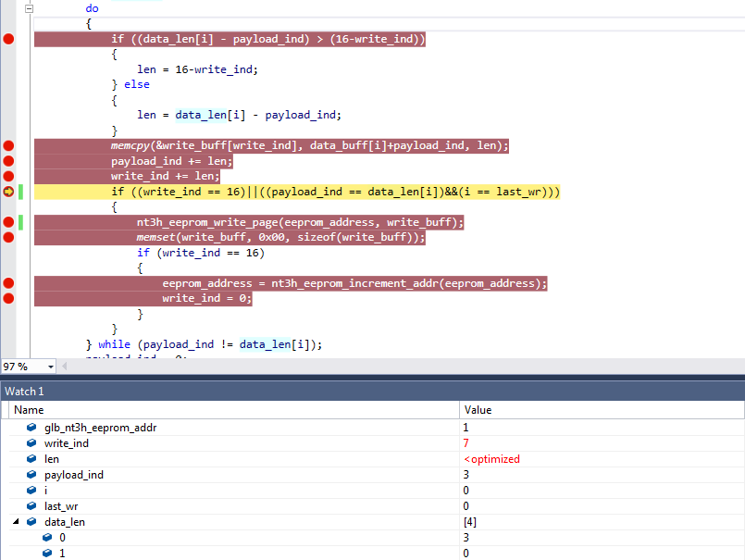The image size is (745, 560).
Task: Click nt3h_eeprom_increment_addr call in code
Action: [x=354, y=283]
